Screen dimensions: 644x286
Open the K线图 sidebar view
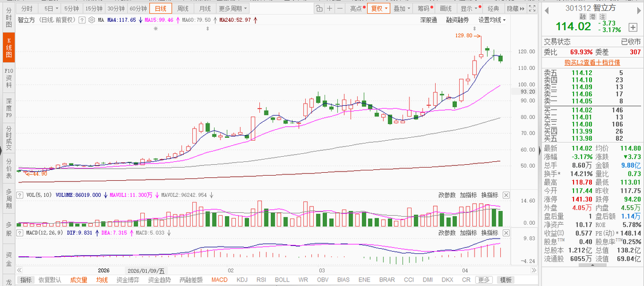click(x=9, y=47)
